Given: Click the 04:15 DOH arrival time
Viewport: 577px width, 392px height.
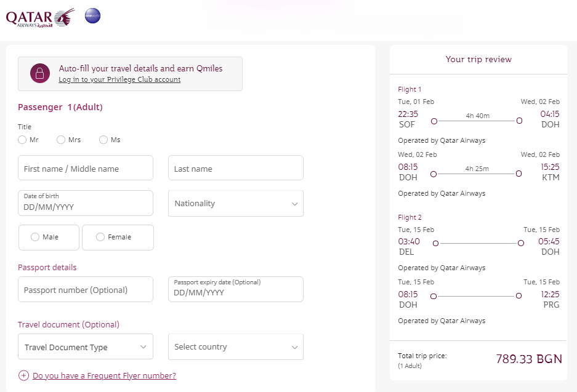Looking at the screenshot, I should point(550,114).
